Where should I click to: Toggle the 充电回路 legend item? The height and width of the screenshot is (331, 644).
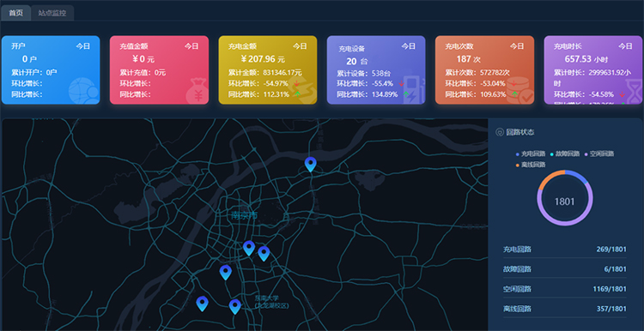tap(531, 153)
